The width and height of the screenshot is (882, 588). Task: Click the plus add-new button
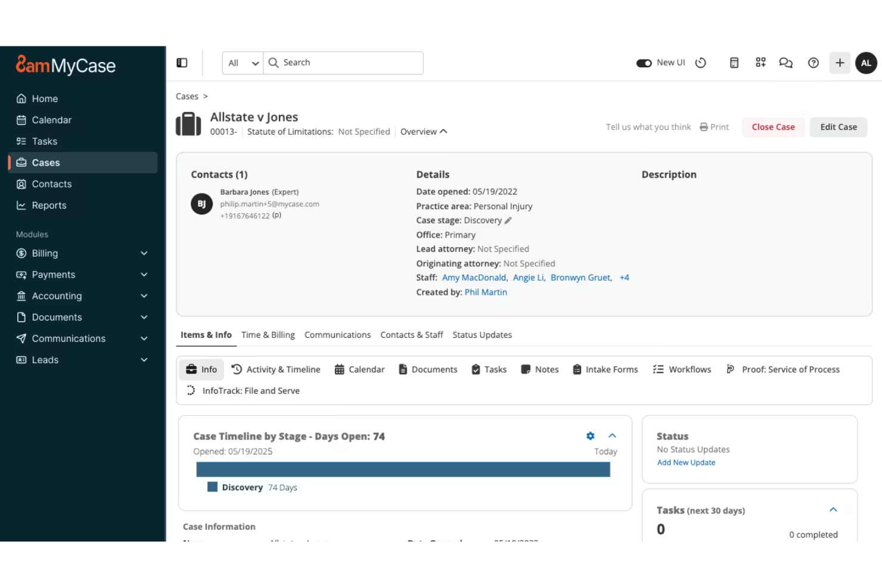[x=840, y=63]
